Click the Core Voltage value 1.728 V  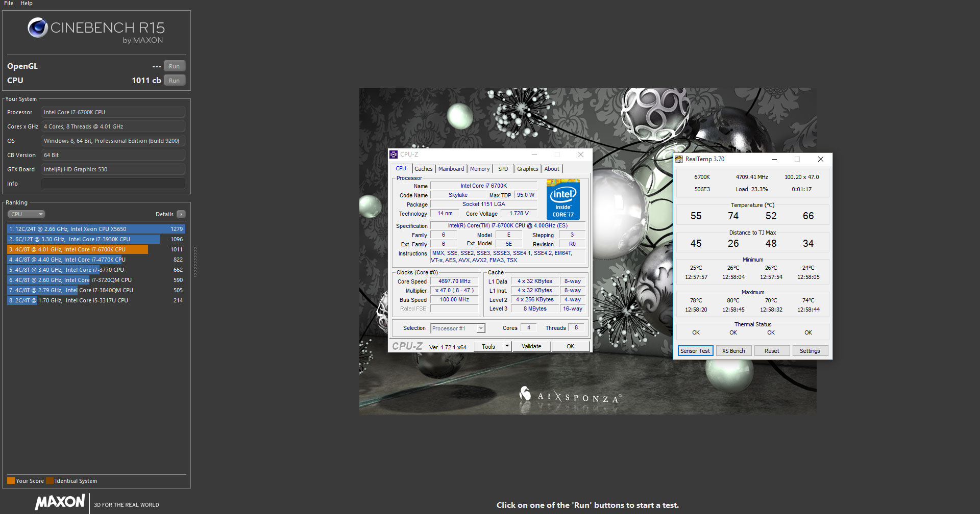pos(519,214)
